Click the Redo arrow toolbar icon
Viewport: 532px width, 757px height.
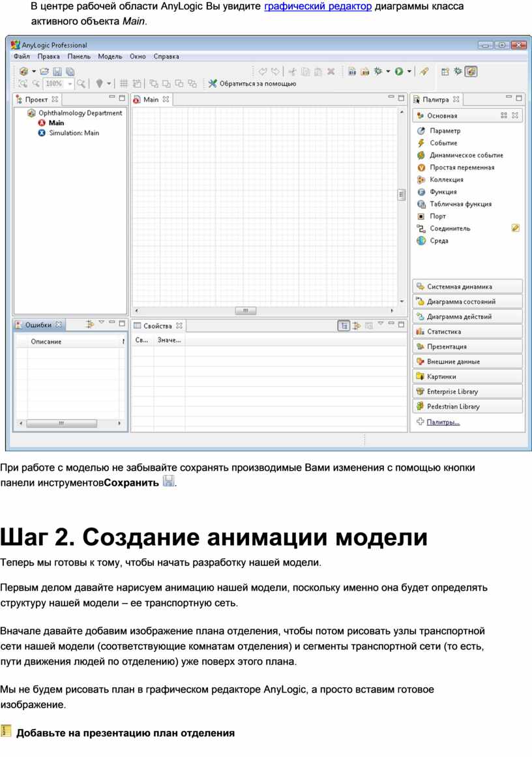[x=275, y=72]
